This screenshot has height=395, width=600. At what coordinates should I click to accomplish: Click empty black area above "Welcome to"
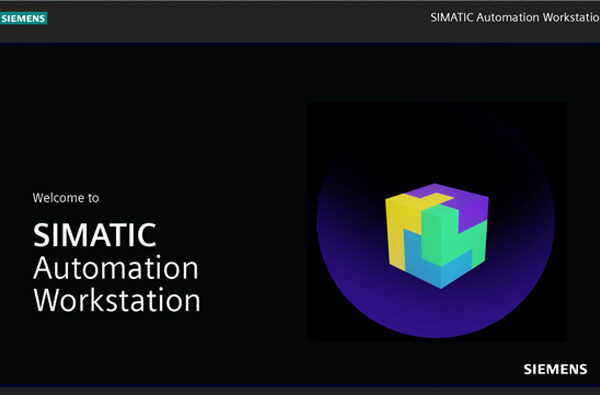point(115,115)
